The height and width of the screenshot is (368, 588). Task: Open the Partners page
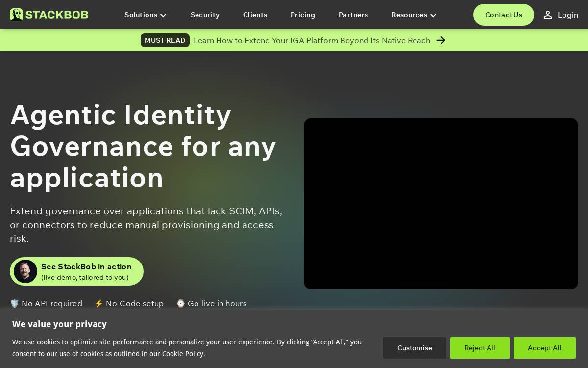click(353, 15)
